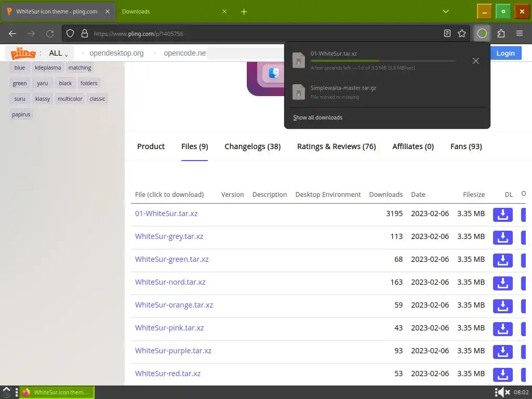Screen dimensions: 532x399
Task: Select the yaru tag
Action: 43,83
